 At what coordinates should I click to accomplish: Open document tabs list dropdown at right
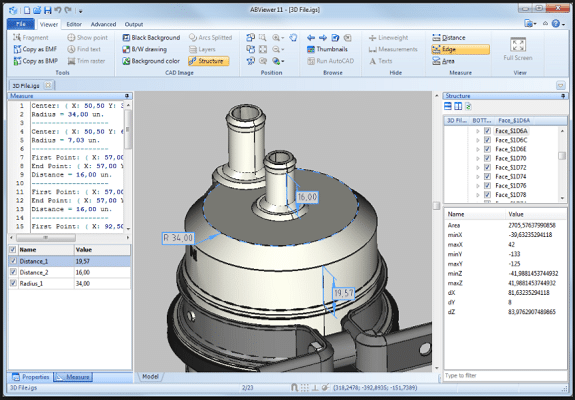click(x=560, y=85)
